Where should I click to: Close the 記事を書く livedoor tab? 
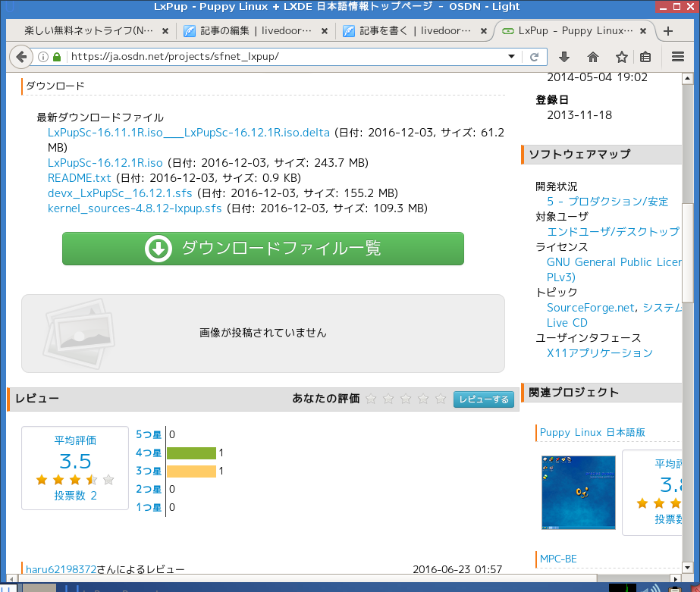point(484,31)
